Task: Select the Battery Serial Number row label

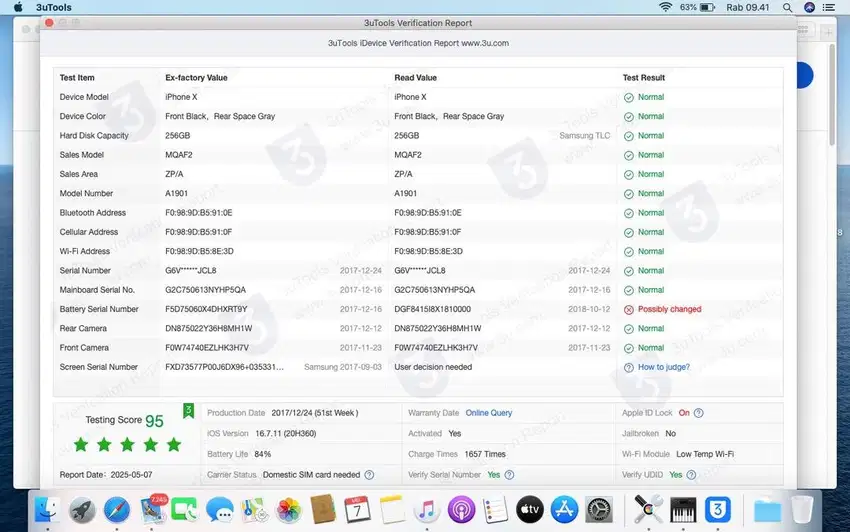Action: 99,309
